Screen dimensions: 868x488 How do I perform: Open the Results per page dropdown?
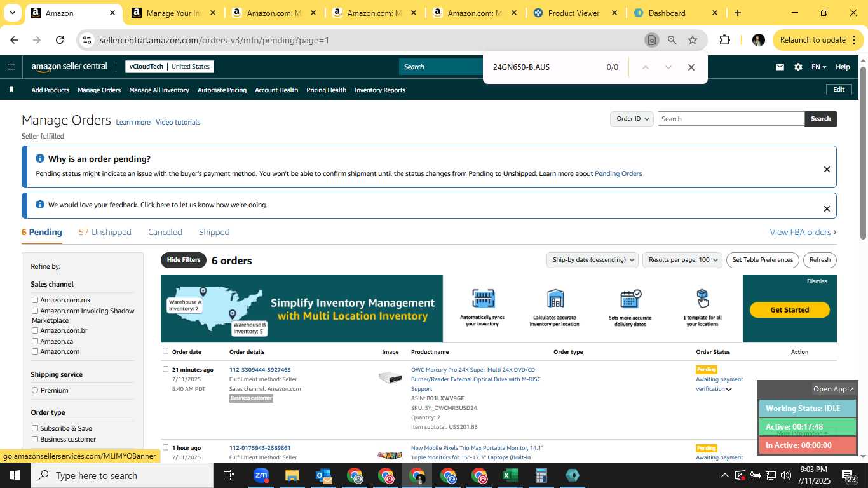[683, 260]
